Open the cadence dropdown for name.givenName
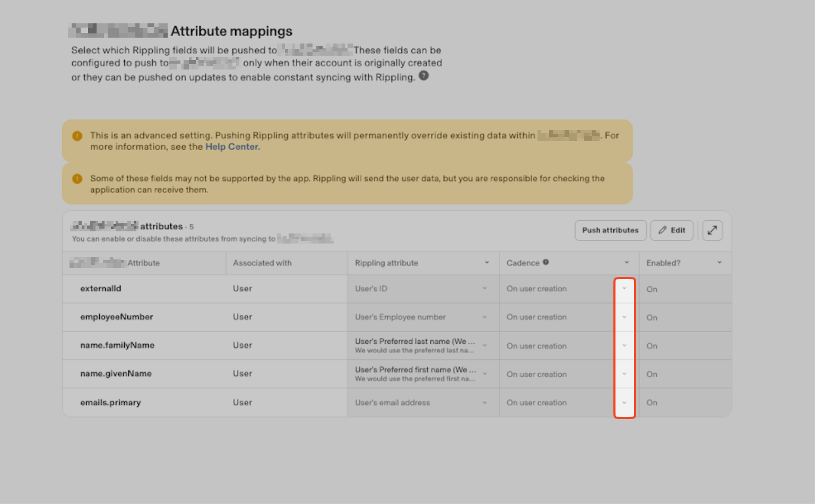Viewport: 815px width, 504px height. pyautogui.click(x=624, y=374)
